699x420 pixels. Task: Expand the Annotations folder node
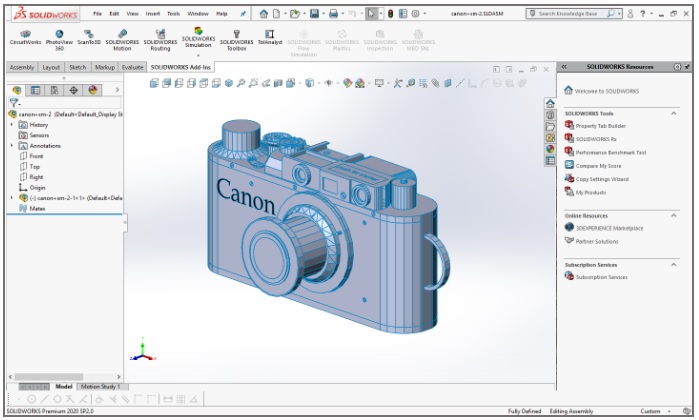point(12,146)
